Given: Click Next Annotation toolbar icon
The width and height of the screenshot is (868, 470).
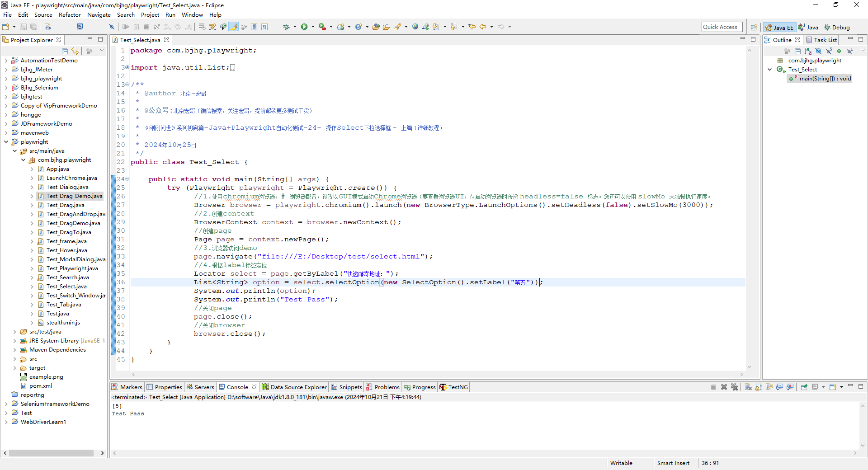Looking at the screenshot, I should (436, 27).
